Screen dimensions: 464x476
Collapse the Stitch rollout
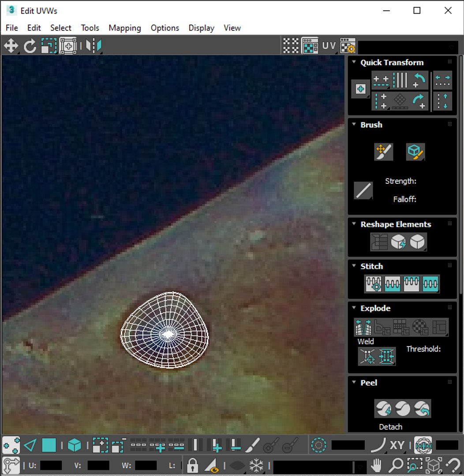[354, 266]
